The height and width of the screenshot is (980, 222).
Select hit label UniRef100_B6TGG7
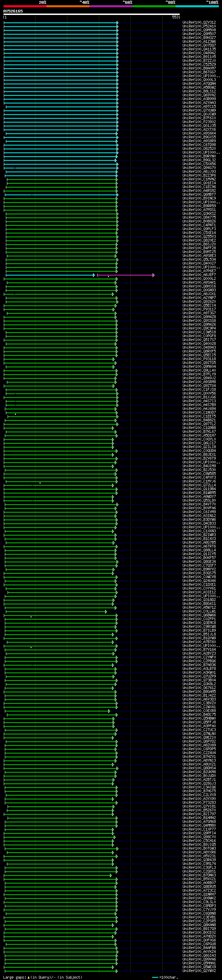199,72
